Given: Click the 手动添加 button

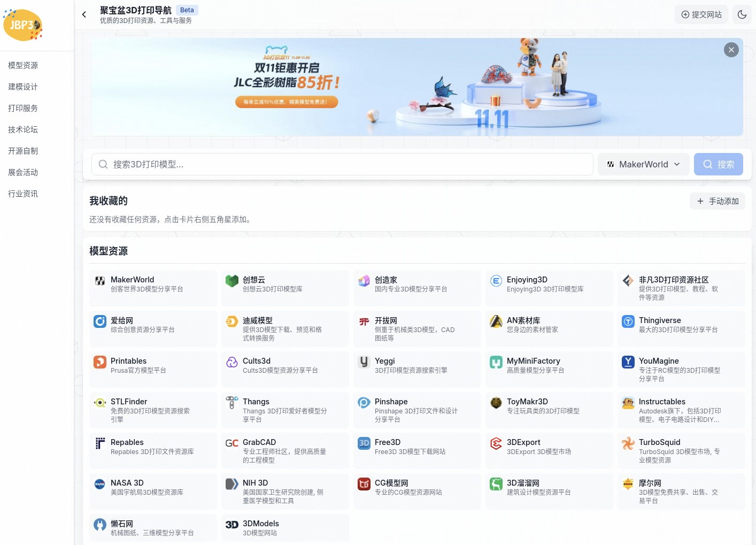Looking at the screenshot, I should click(x=718, y=201).
